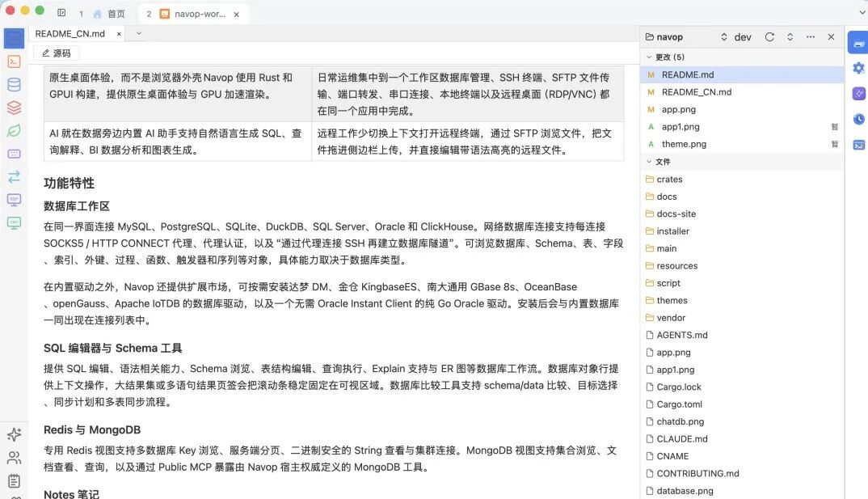Open the terminal icon in left sidebar

(14, 61)
